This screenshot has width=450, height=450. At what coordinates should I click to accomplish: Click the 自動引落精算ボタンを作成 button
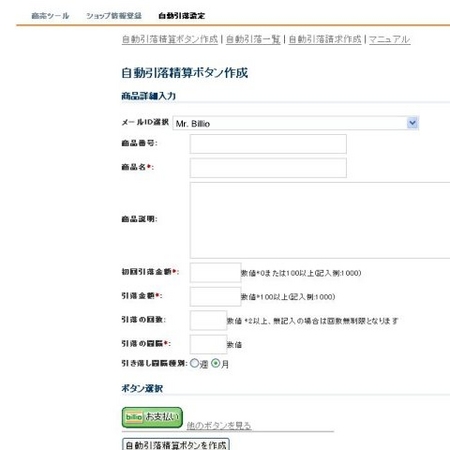pos(176,445)
